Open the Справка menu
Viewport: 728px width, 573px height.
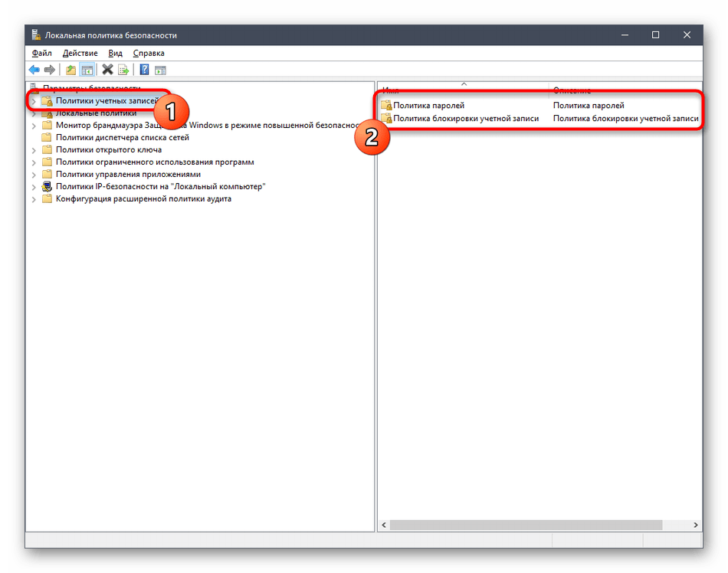(149, 53)
